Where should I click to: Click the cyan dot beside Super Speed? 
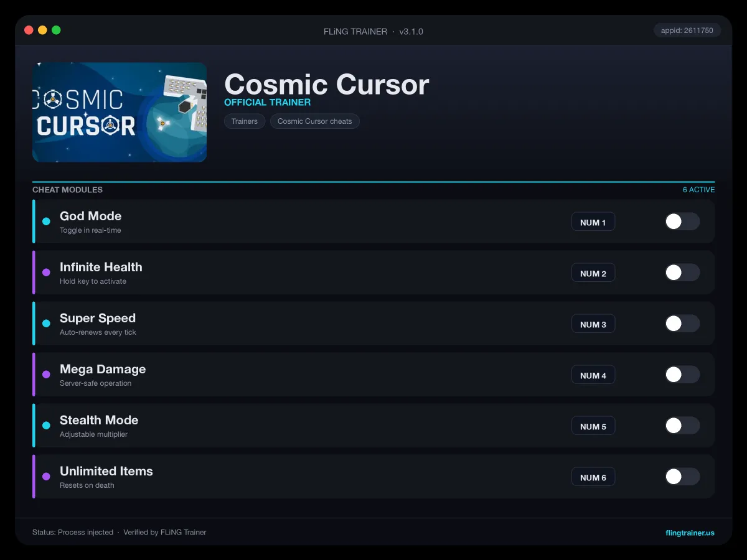[46, 324]
